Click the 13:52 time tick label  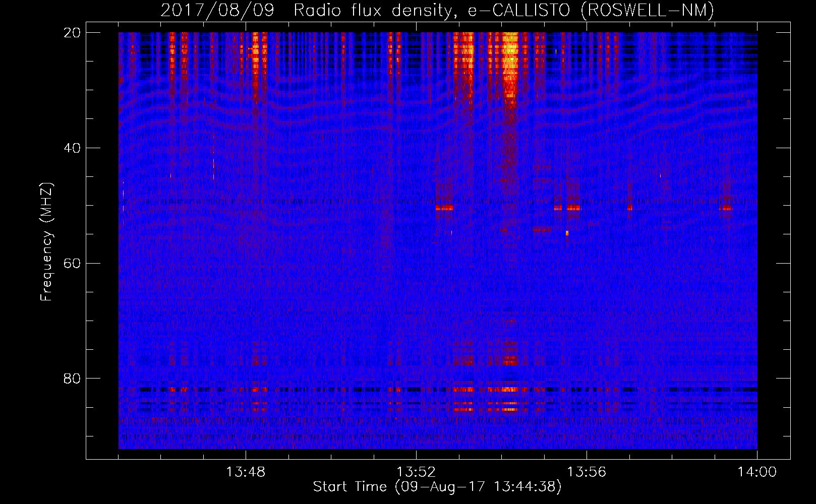tap(416, 472)
